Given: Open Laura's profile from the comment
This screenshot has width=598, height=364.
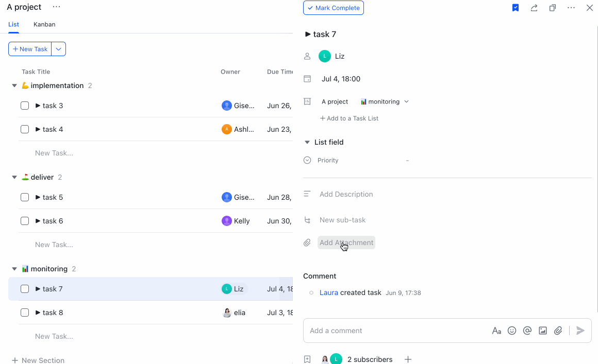Looking at the screenshot, I should point(328,292).
